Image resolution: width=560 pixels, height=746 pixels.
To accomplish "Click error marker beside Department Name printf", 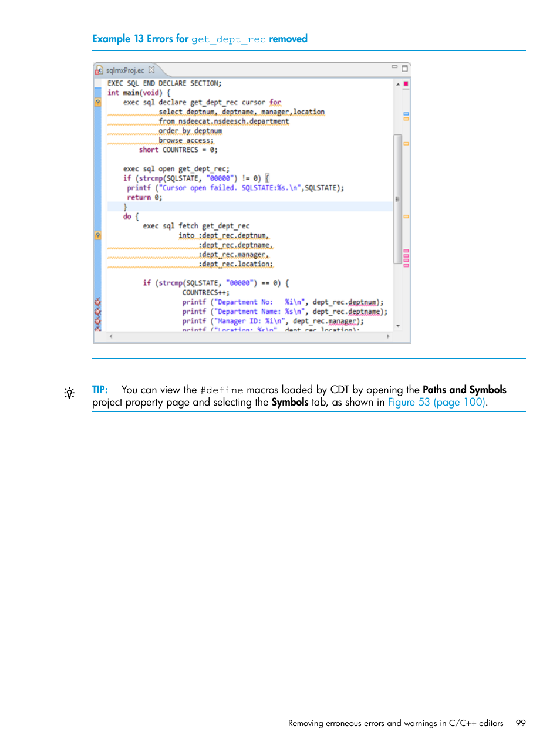I will [x=97, y=312].
